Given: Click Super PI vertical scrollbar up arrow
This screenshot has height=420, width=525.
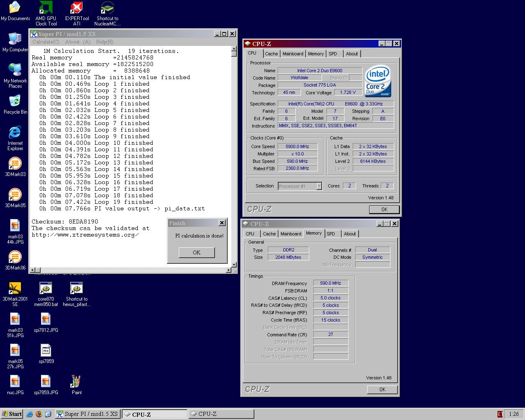Looking at the screenshot, I should tap(234, 49).
